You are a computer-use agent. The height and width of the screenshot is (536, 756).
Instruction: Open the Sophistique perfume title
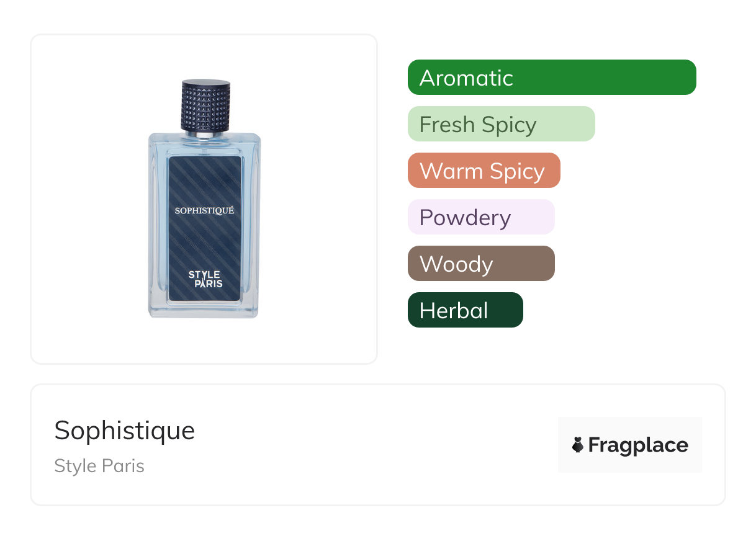(124, 431)
